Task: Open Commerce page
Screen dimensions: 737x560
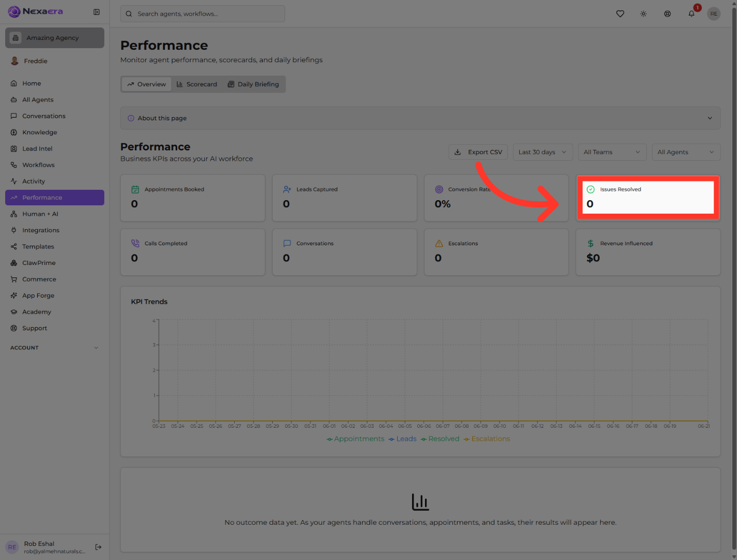Action: coord(54,279)
